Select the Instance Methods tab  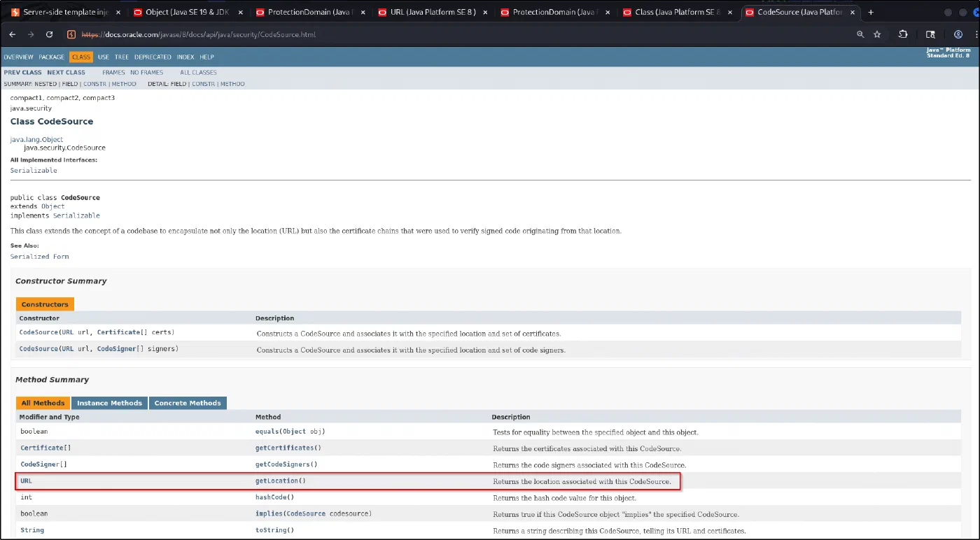pos(109,403)
